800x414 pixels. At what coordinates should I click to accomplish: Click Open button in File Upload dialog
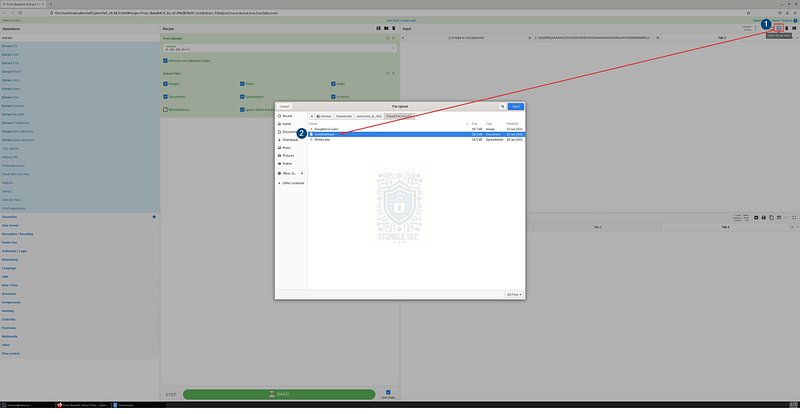(x=516, y=106)
